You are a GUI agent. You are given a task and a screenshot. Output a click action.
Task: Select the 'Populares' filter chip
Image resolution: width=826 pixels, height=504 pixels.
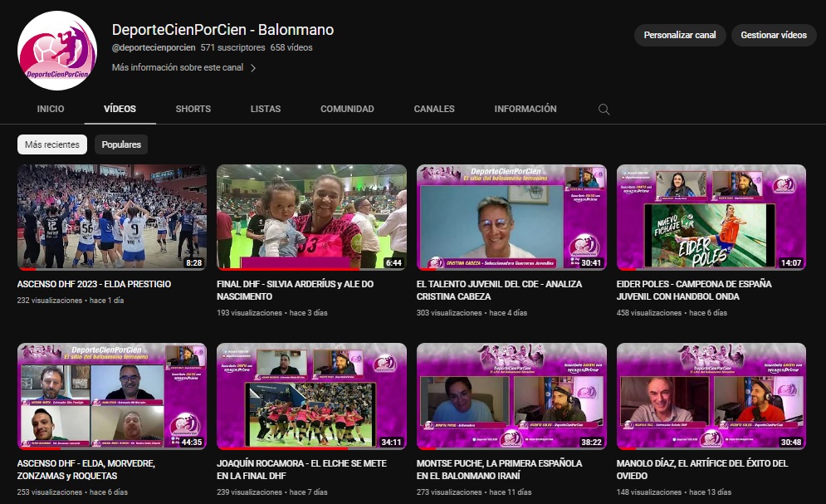click(x=121, y=144)
